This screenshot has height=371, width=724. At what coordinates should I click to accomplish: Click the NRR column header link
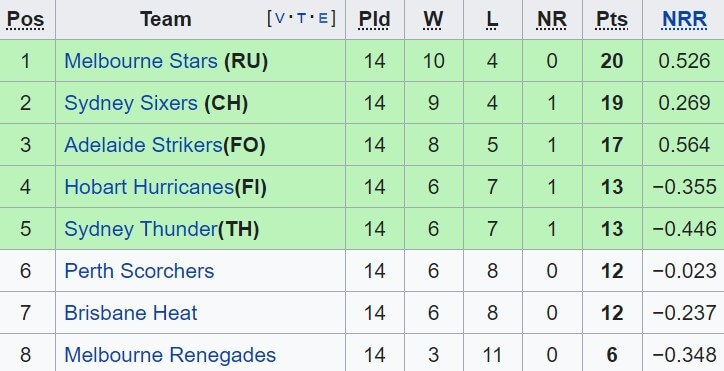tap(684, 19)
